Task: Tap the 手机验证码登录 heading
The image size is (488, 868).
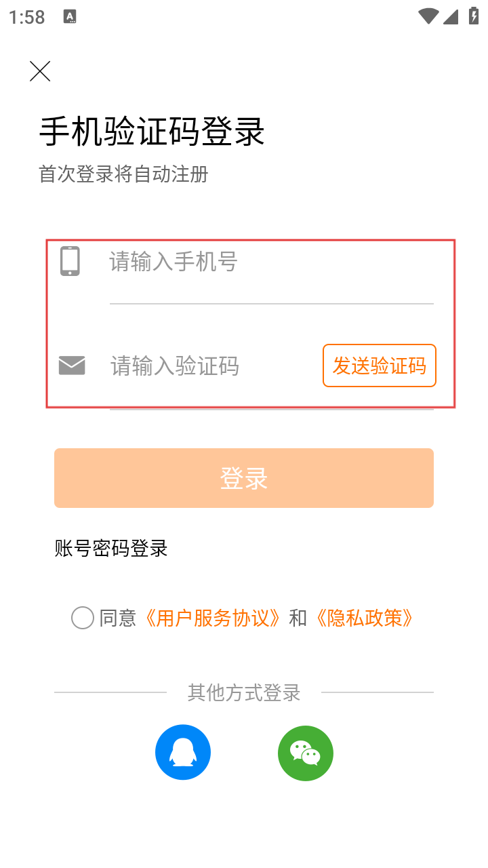Action: pos(152,132)
